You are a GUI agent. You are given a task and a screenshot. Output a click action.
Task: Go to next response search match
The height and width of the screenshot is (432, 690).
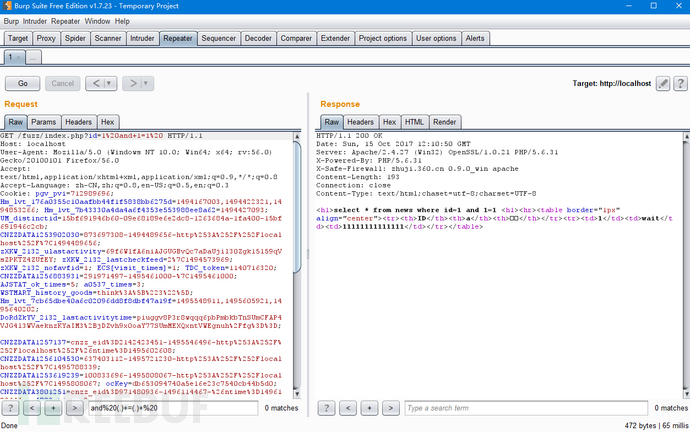coord(391,408)
